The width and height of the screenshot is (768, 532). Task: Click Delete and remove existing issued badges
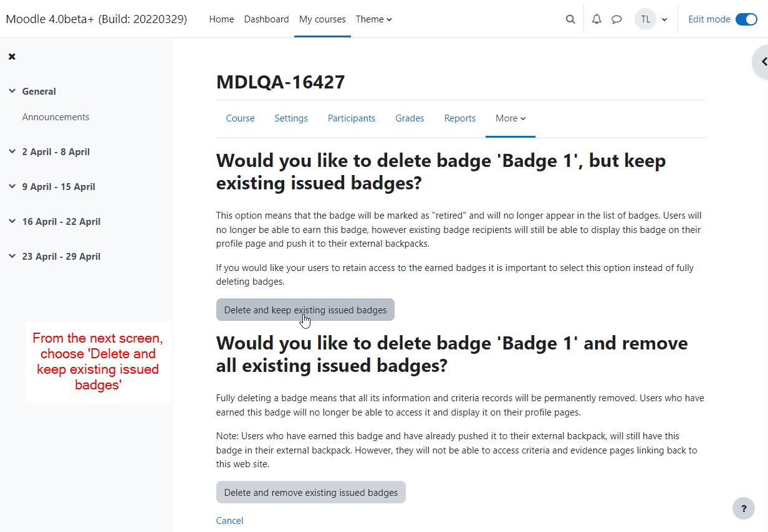point(311,492)
